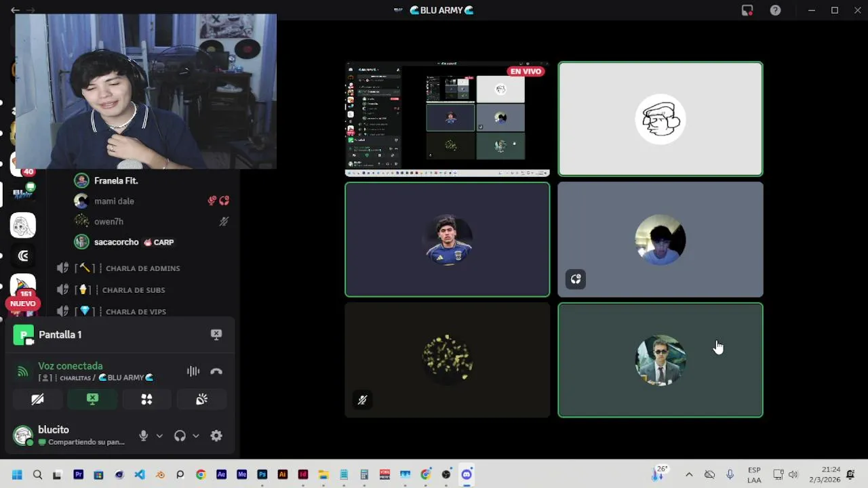Click the NUEVO unread mentions badge
This screenshot has width=868, height=488.
point(23,304)
